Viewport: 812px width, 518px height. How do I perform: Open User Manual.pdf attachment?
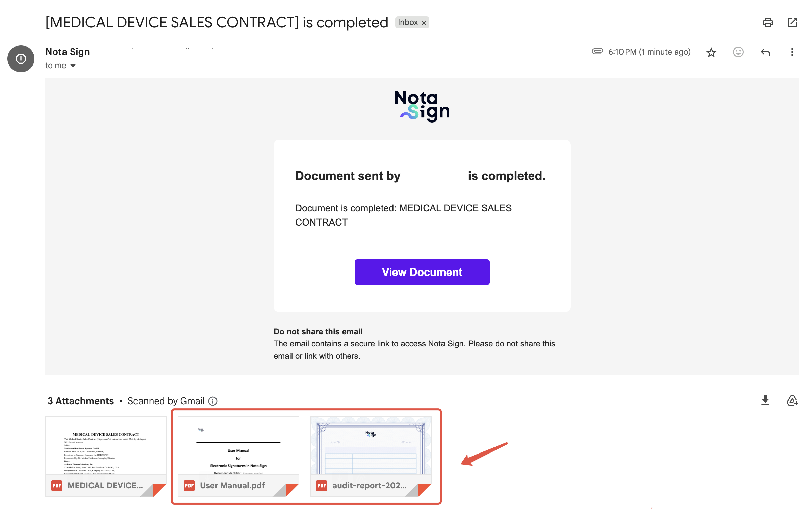238,456
